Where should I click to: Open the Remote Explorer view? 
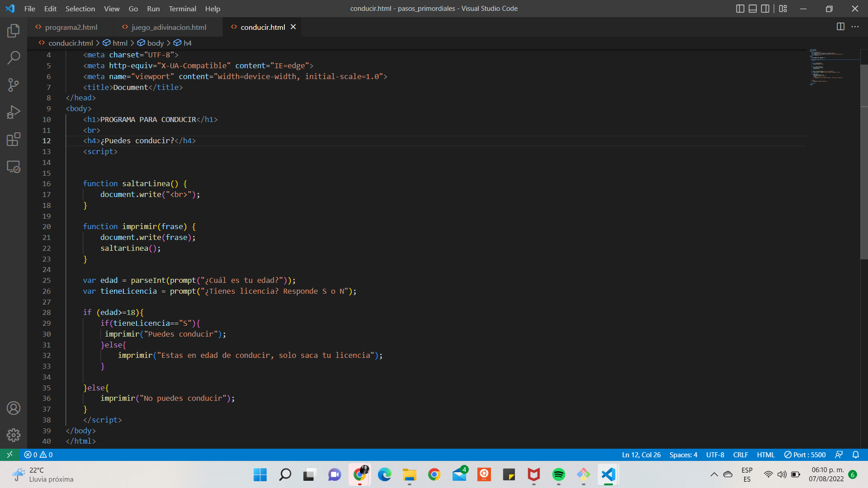click(x=14, y=167)
